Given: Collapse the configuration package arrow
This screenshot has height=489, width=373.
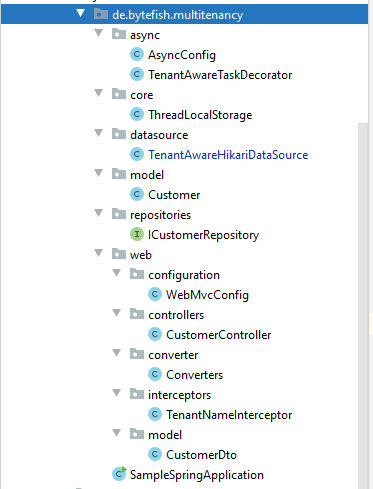Looking at the screenshot, I should coord(116,273).
